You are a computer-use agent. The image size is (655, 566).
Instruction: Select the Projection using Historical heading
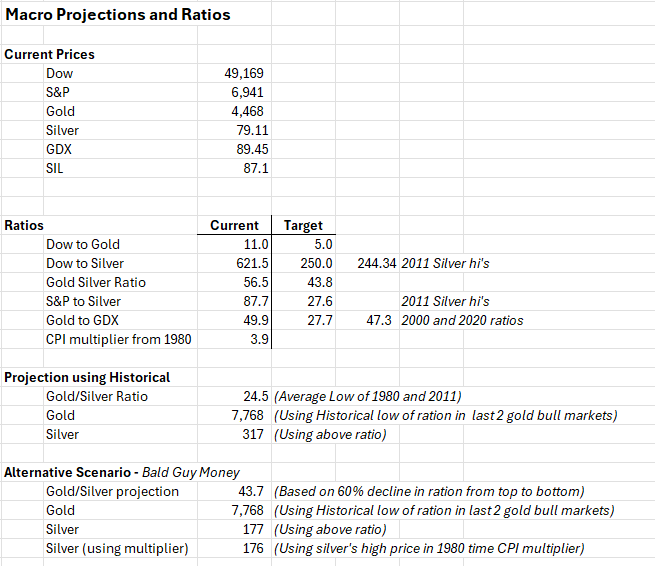(88, 377)
